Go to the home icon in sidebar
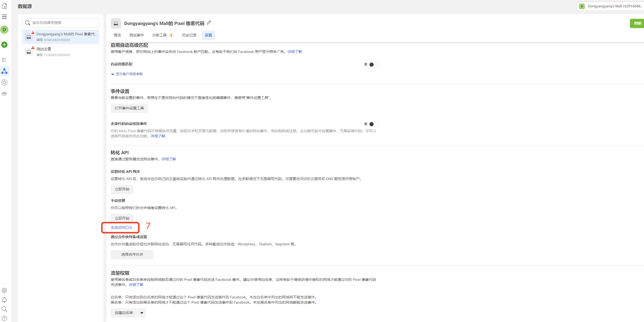 pos(5,6)
